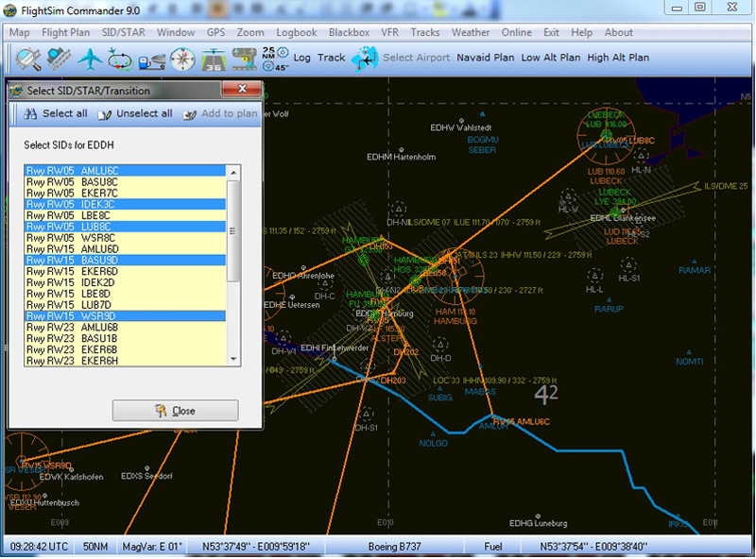Click the High Alt Plan button
756x559 pixels.
[x=618, y=58]
